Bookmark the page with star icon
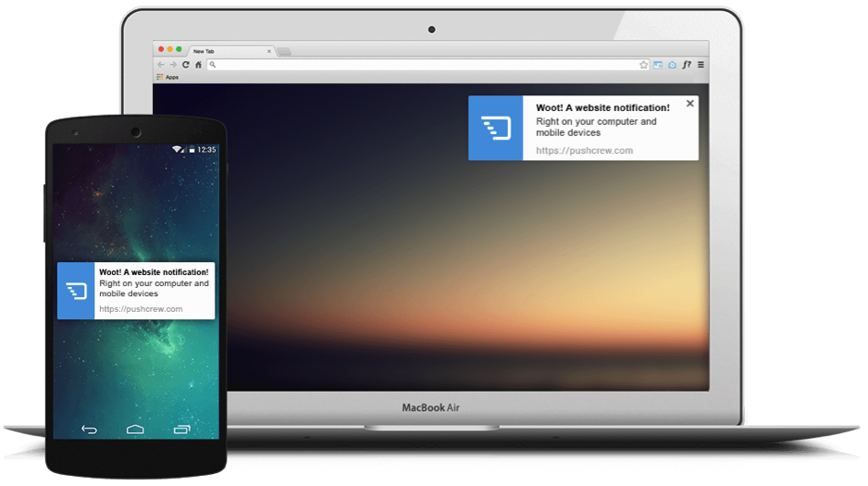This screenshot has height=486, width=868. 643,65
